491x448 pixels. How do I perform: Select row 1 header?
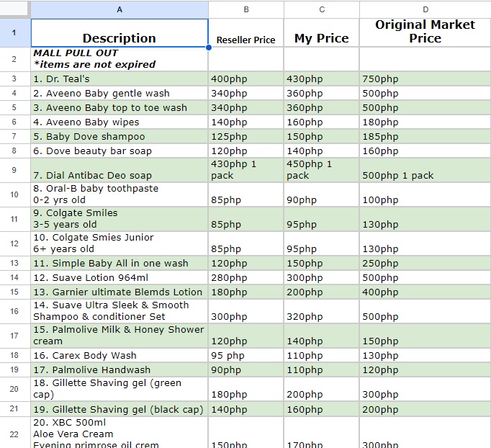pos(14,32)
